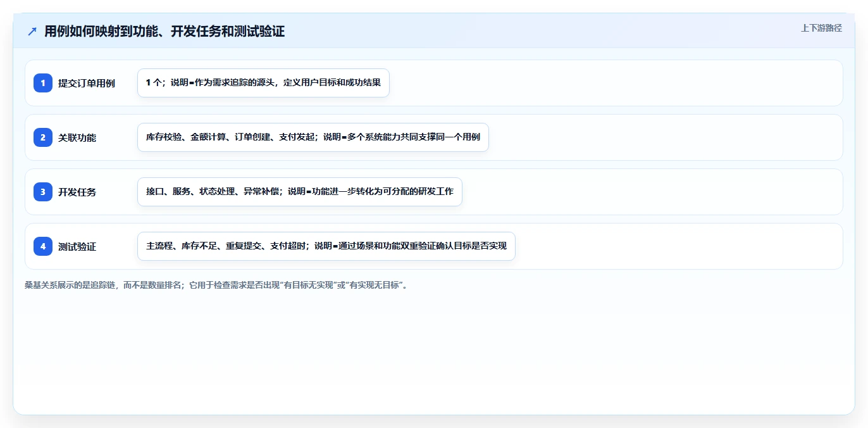The width and height of the screenshot is (868, 428).
Task: Click the title 用例如何映射到功能、开发任务和测试验证
Action: 164,31
